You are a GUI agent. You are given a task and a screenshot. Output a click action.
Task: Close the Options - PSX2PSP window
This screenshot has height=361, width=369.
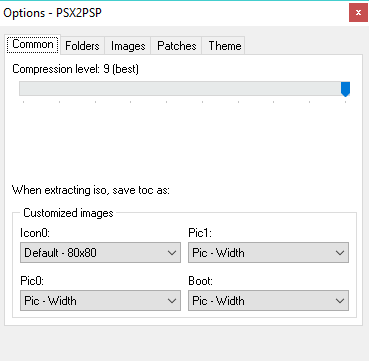pyautogui.click(x=358, y=13)
